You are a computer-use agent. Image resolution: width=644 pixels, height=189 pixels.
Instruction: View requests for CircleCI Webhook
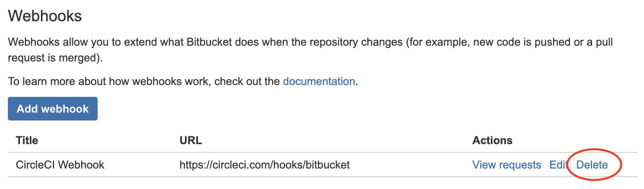tap(507, 165)
